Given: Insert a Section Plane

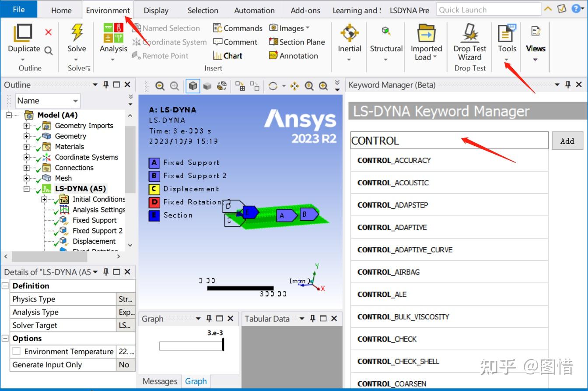Looking at the screenshot, I should pyautogui.click(x=297, y=42).
